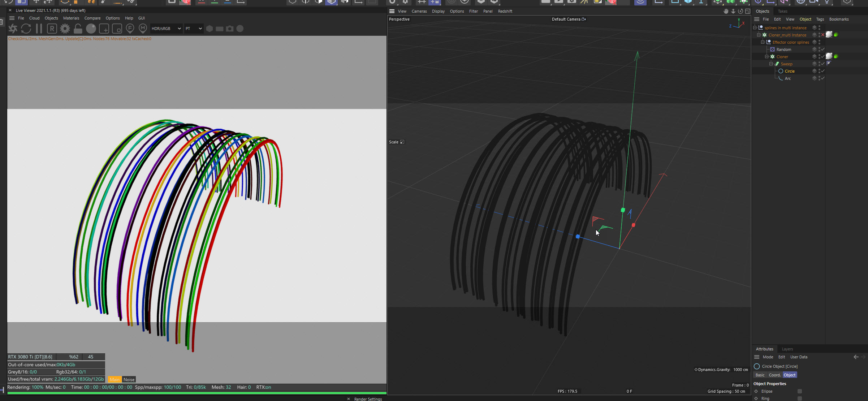Click the restart render refresh icon

26,29
